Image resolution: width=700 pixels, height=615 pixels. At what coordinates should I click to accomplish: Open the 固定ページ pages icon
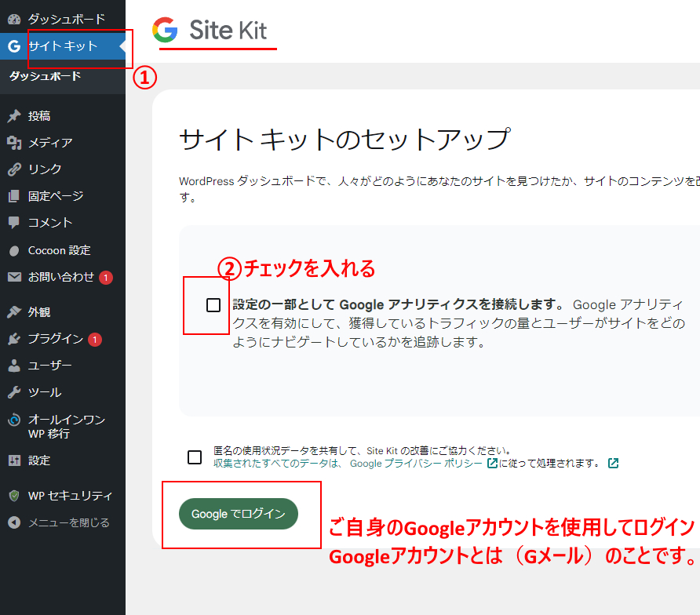[x=13, y=195]
